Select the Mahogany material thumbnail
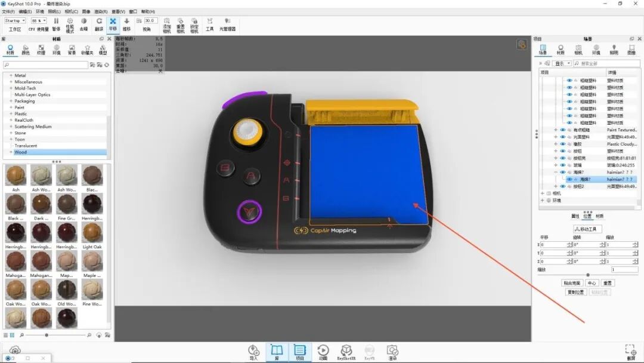The width and height of the screenshot is (644, 363). (16, 261)
